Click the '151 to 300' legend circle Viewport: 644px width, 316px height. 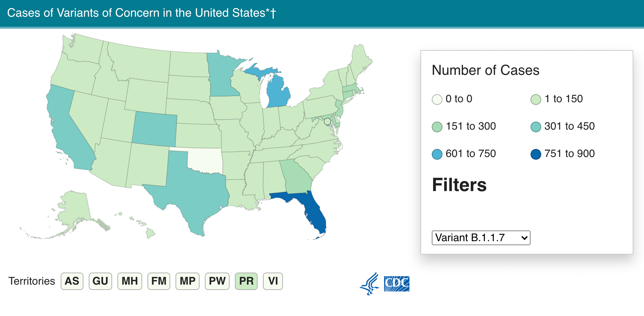437,127
